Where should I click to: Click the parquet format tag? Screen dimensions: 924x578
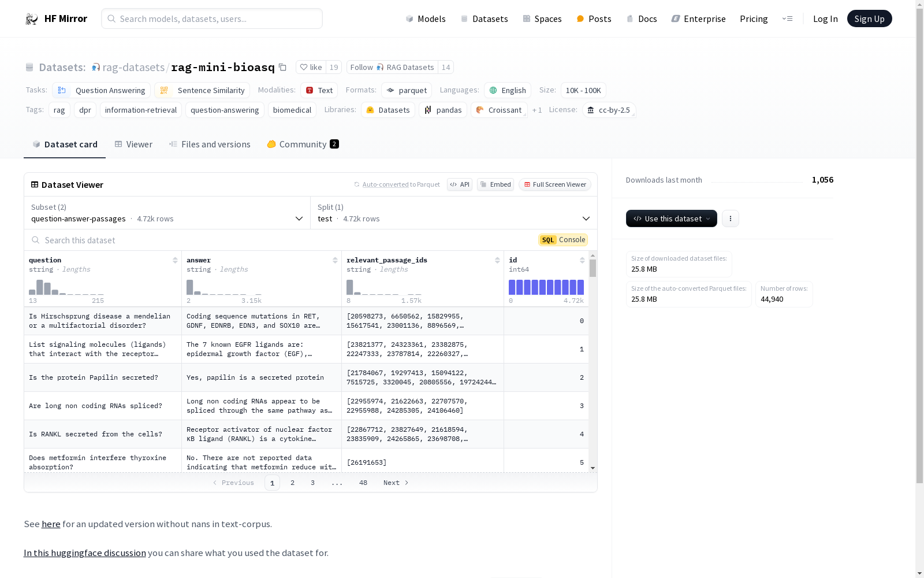407,90
